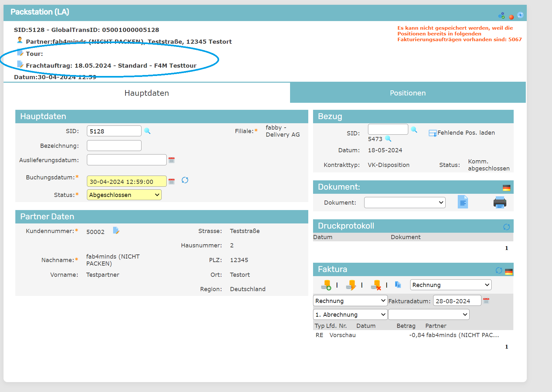Image resolution: width=552 pixels, height=392 pixels.
Task: Click the German flag in Faktura header
Action: [509, 272]
